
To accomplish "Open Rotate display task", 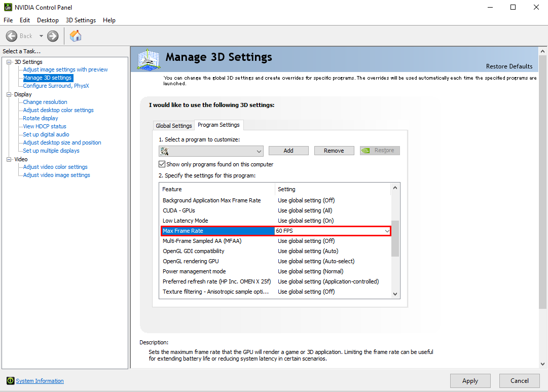I will (x=41, y=118).
